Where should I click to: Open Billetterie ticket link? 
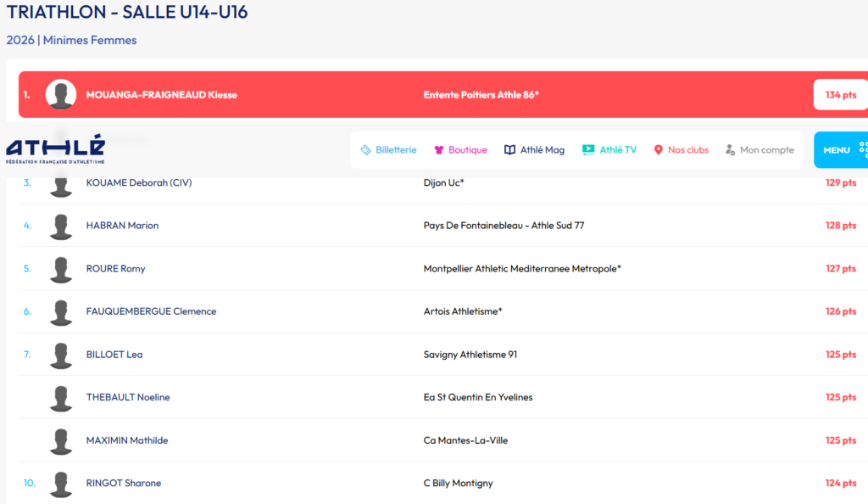(x=388, y=150)
